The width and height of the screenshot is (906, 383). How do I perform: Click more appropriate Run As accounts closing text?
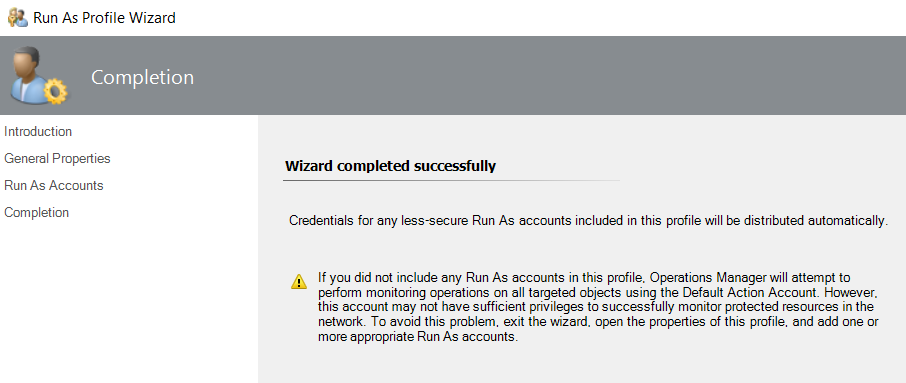[x=416, y=337]
